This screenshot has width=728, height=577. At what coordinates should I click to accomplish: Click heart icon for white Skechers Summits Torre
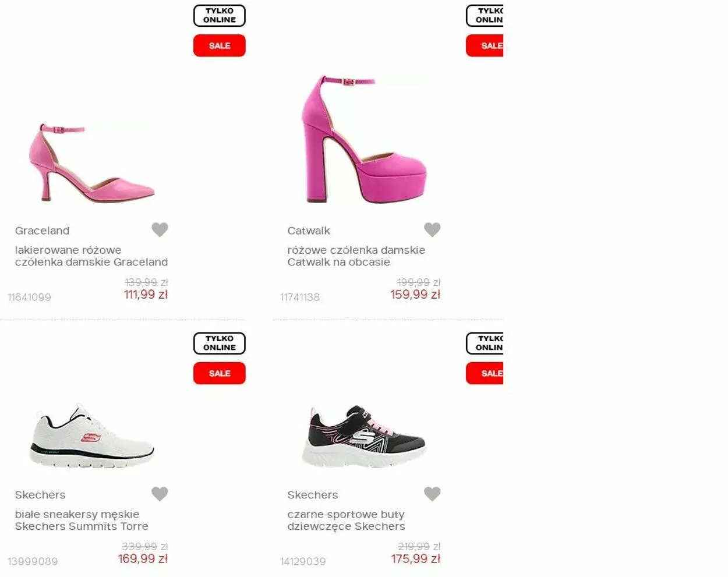pos(160,494)
